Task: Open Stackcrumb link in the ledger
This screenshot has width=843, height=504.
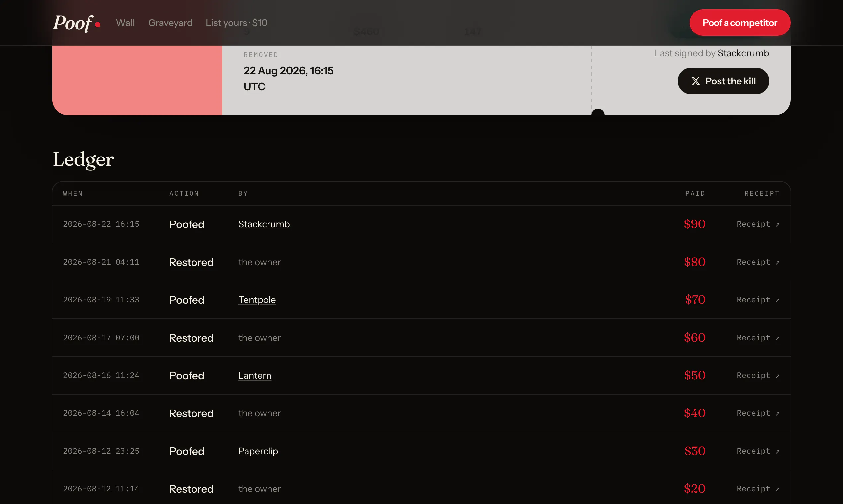Action: 264,224
